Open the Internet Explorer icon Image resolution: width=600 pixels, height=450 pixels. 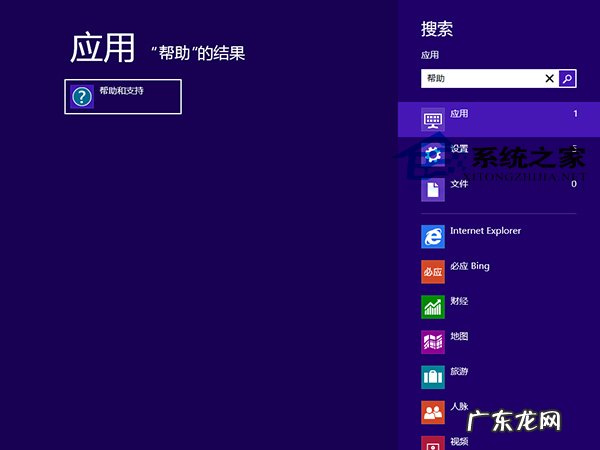433,236
